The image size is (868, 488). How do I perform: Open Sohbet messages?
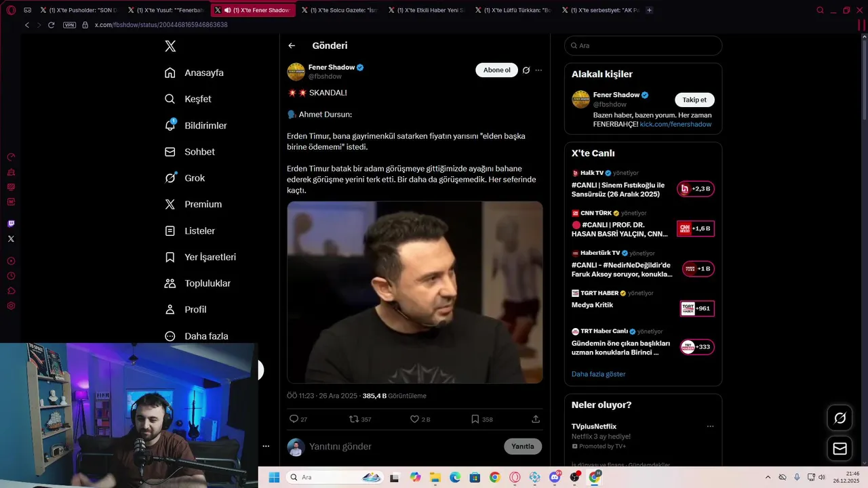(190, 152)
